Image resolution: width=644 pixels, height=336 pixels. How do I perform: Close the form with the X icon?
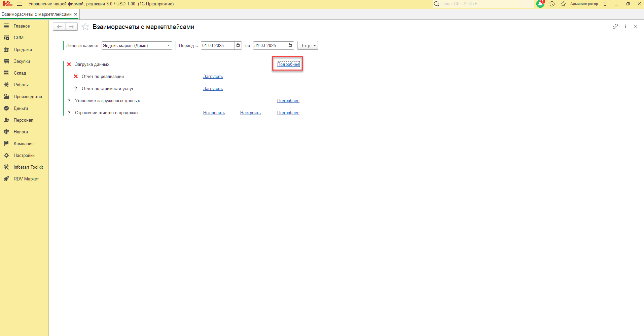636,27
